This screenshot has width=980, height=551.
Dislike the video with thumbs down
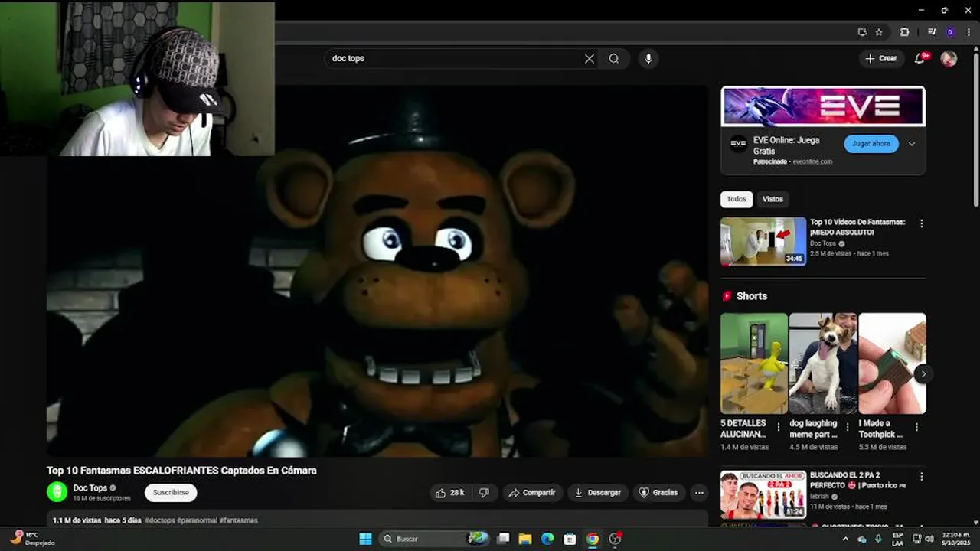484,493
